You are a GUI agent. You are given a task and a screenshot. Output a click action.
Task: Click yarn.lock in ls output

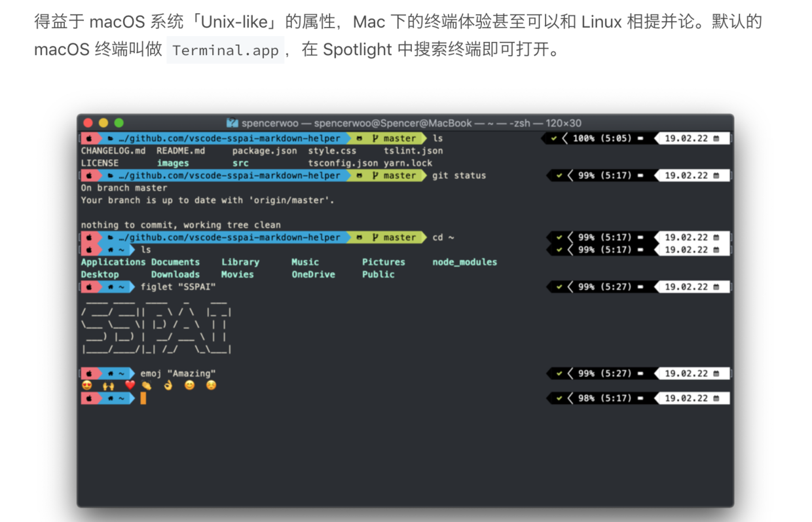pos(408,163)
